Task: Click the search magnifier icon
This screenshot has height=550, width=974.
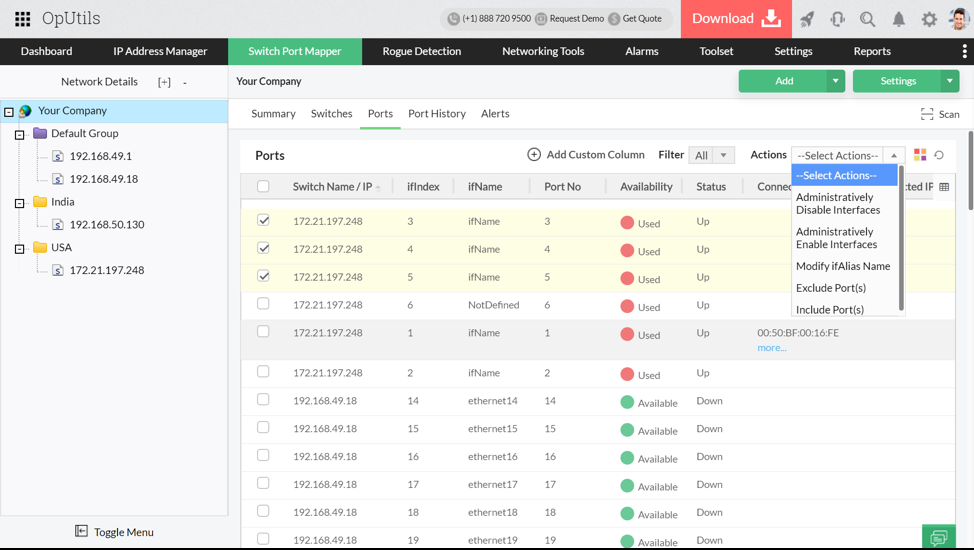Action: click(867, 19)
